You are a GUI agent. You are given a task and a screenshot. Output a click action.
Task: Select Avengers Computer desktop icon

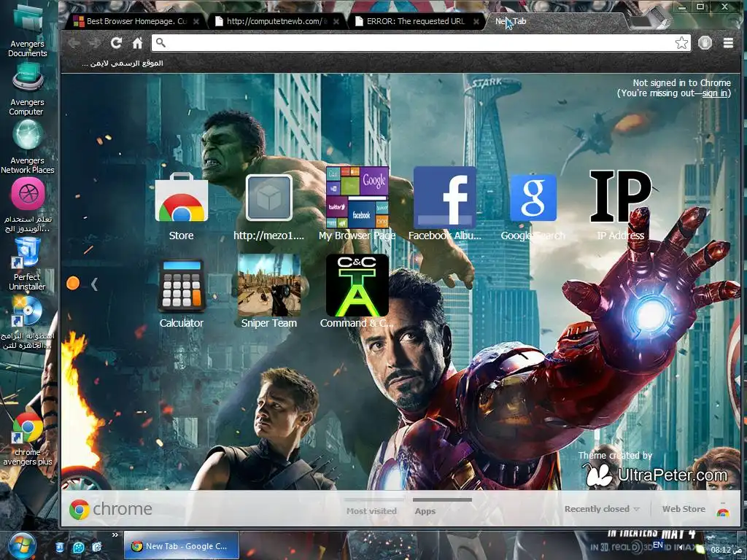click(27, 89)
